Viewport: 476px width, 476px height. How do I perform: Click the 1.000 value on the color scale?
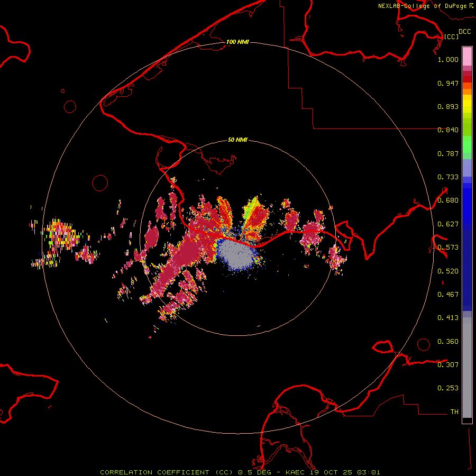coord(448,59)
